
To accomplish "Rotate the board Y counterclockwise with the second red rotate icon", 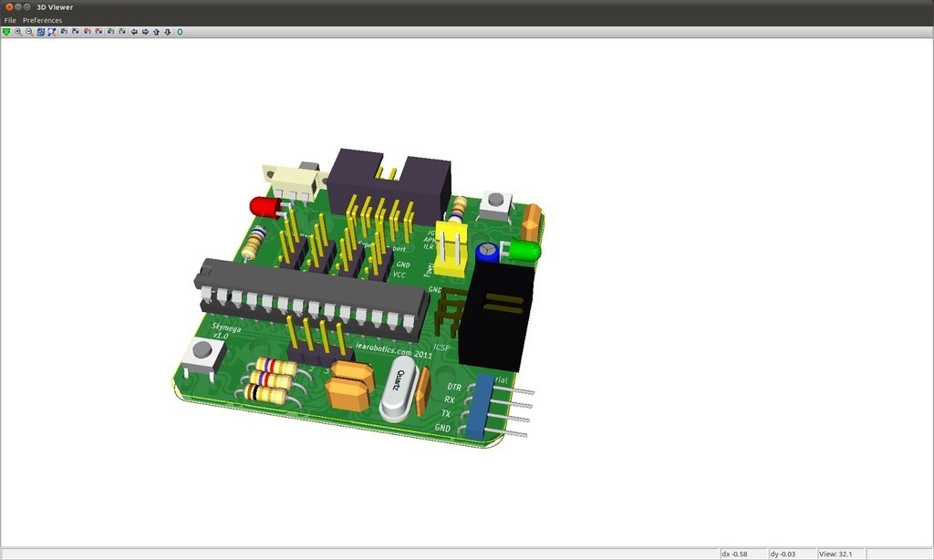I will (x=99, y=32).
